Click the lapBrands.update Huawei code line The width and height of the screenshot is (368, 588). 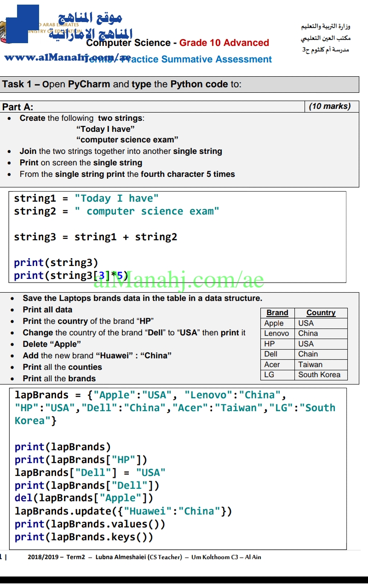(123, 511)
